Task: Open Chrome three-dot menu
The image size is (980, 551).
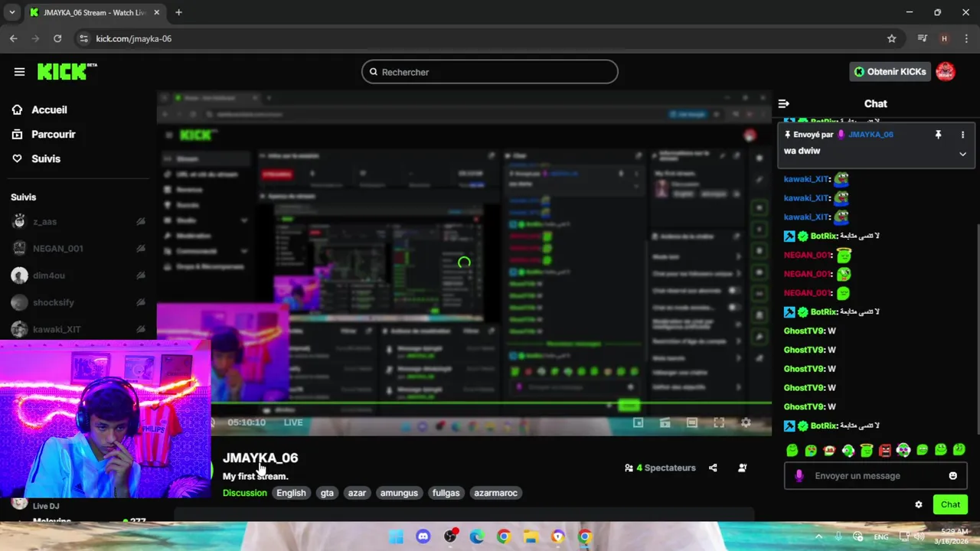Action: coord(965,38)
